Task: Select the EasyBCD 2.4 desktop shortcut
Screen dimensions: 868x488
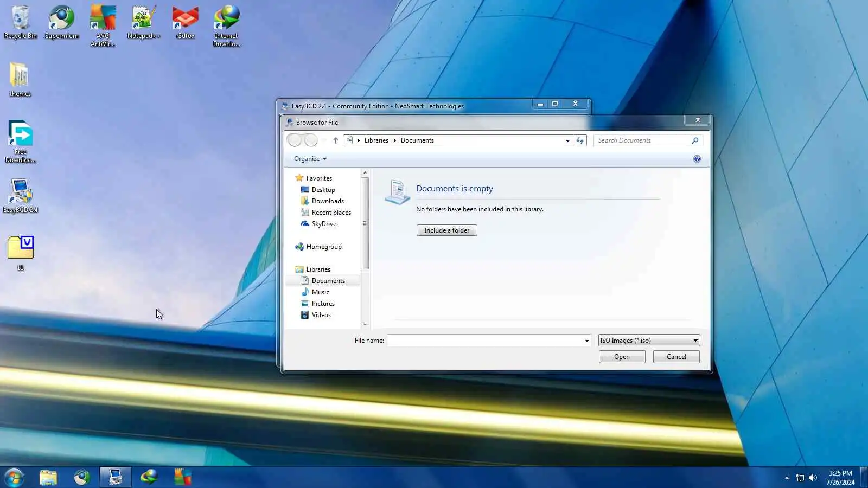Action: point(21,196)
